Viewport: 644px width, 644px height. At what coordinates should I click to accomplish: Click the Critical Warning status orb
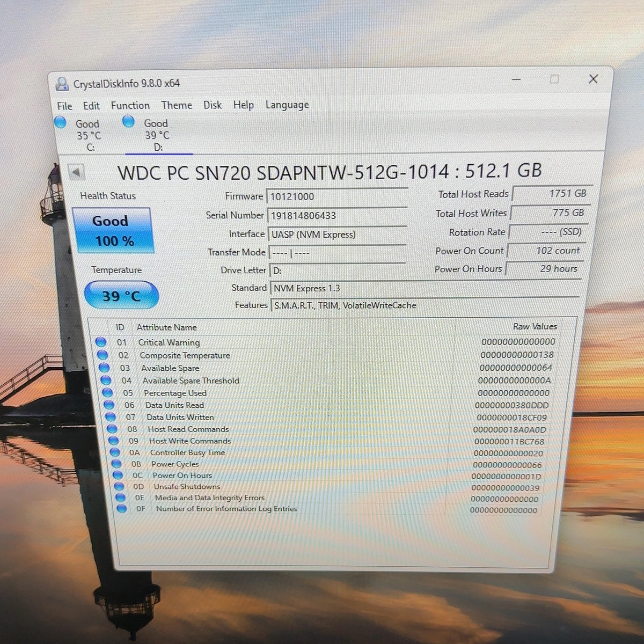(100, 342)
